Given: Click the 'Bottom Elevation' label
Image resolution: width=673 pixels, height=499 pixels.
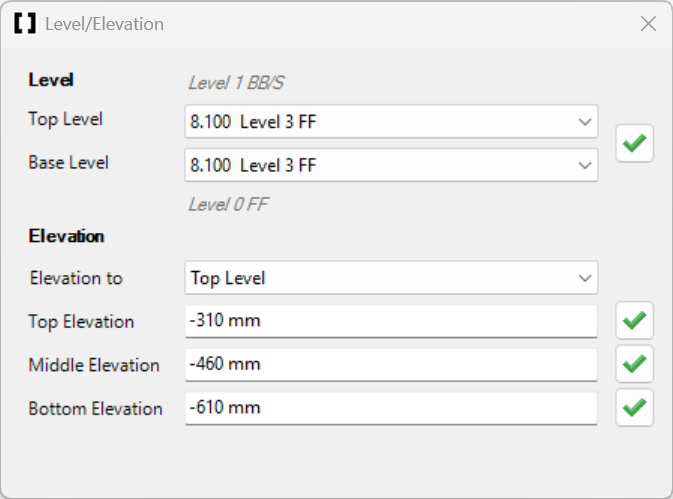Looking at the screenshot, I should coord(95,408).
